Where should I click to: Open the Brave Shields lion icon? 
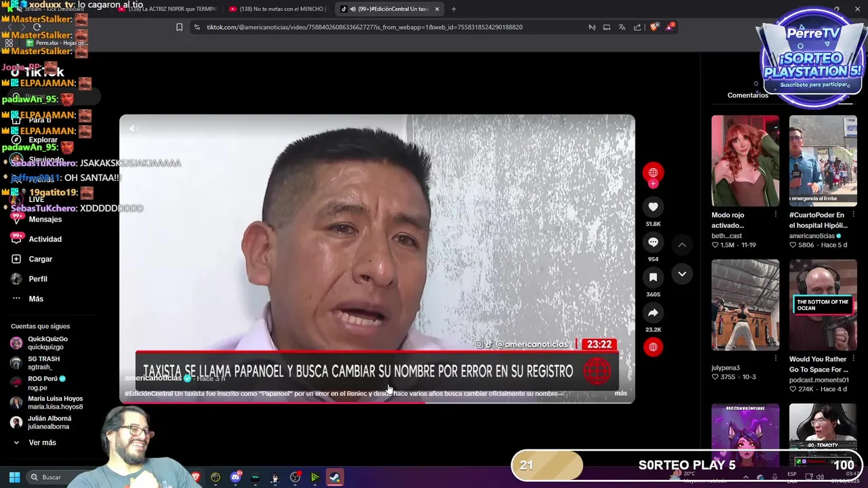(x=654, y=27)
